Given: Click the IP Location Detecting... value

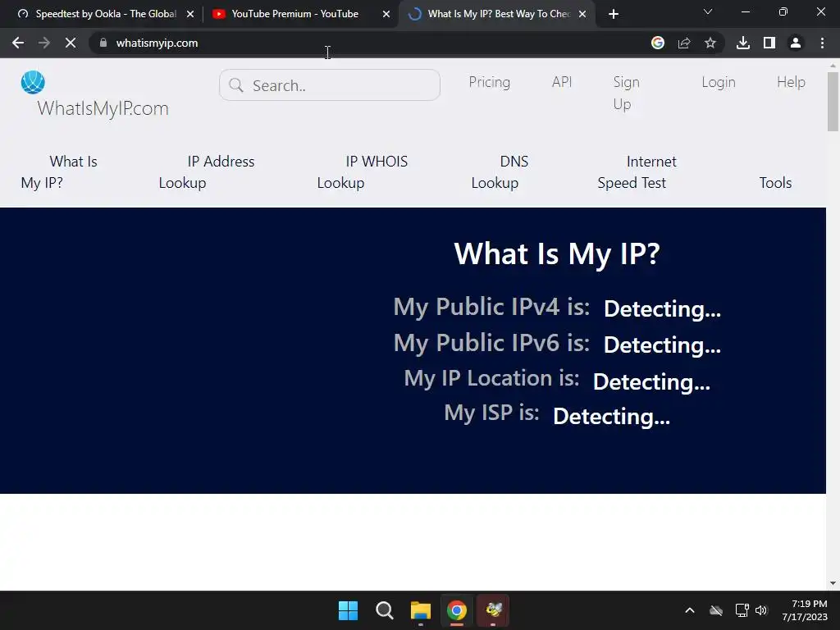Looking at the screenshot, I should (651, 382).
